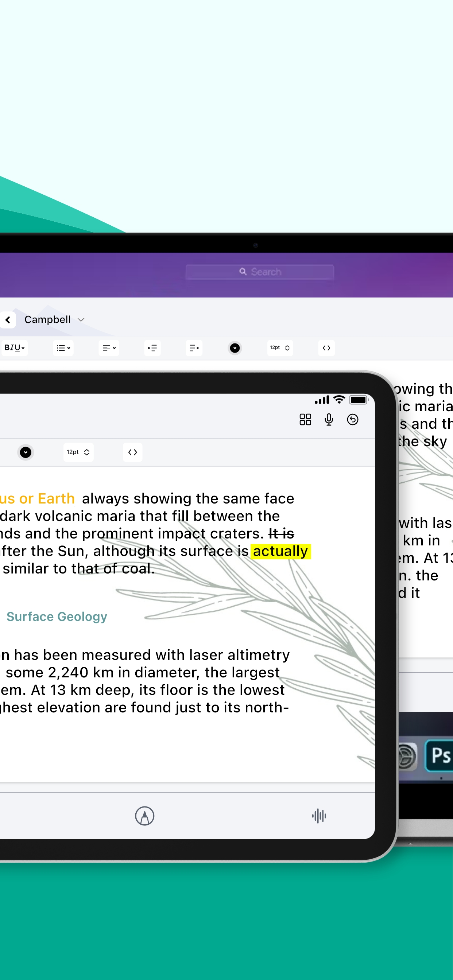453x980 pixels.
Task: Tap the microphone icon on tablet
Action: pos(329,420)
